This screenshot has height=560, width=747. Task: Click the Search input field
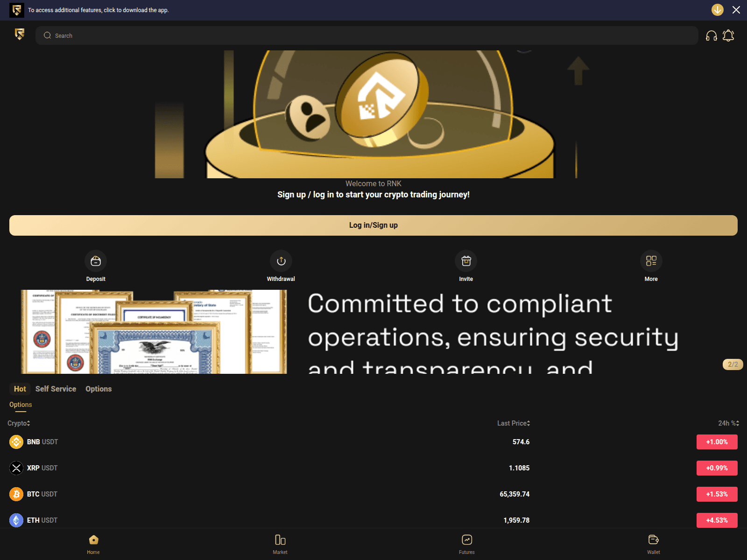(x=367, y=35)
